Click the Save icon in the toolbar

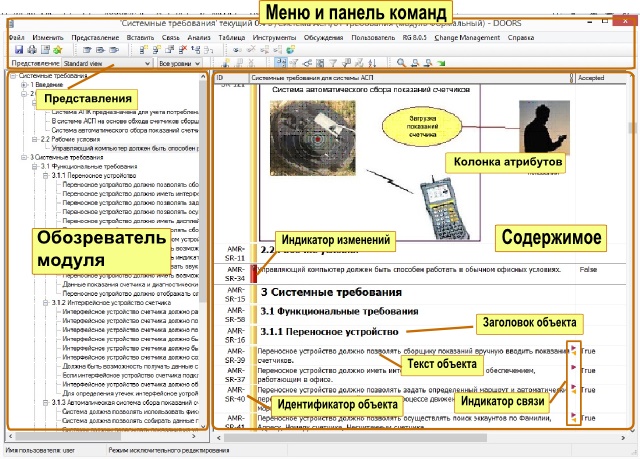(19, 50)
